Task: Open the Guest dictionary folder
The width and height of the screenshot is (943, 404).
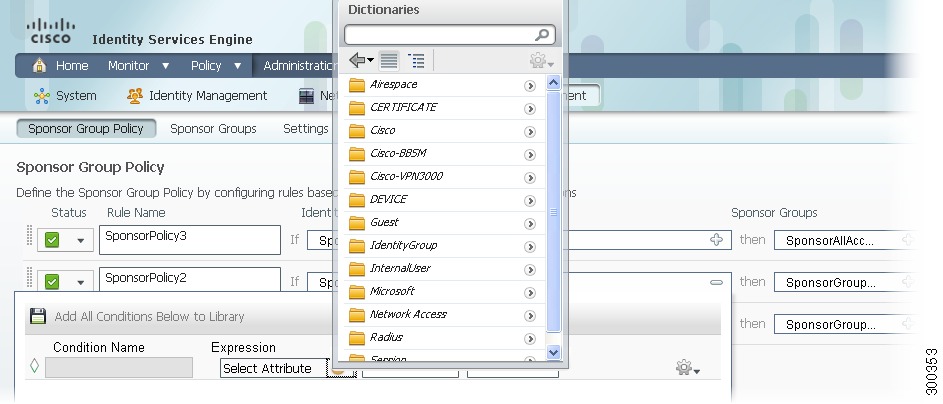Action: (444, 222)
